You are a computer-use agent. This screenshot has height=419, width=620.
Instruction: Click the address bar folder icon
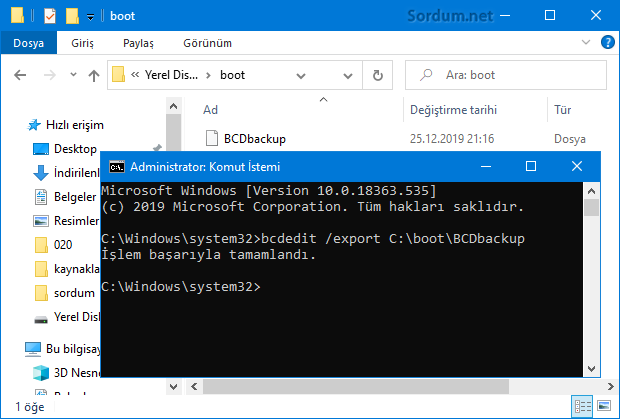pyautogui.click(x=118, y=75)
